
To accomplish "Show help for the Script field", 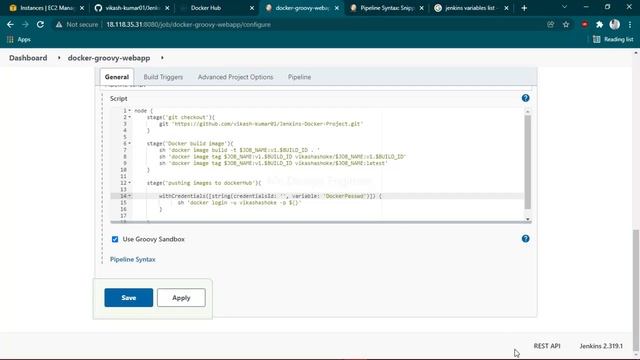I will pos(525,98).
